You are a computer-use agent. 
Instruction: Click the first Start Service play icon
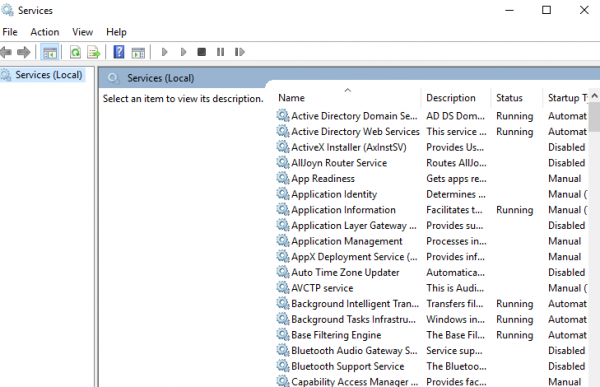165,52
